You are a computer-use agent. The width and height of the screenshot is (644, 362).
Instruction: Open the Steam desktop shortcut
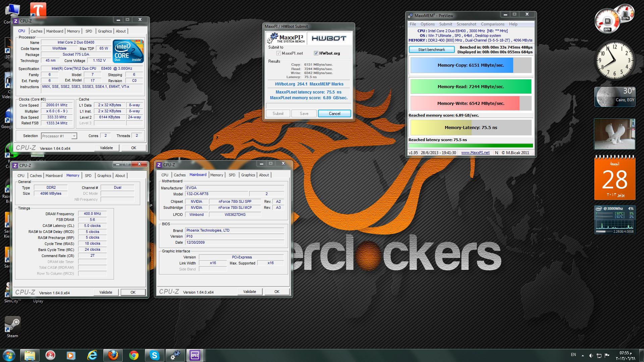(x=12, y=327)
